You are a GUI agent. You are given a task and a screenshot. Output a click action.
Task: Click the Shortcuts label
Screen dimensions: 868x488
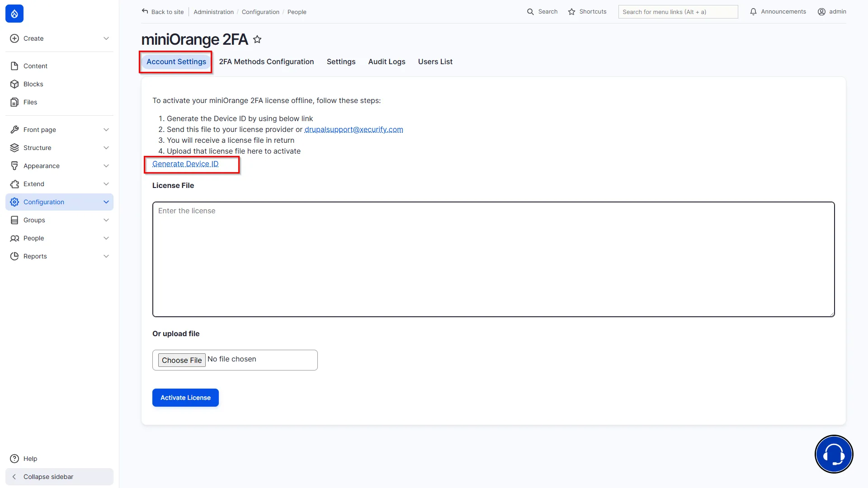pos(593,12)
